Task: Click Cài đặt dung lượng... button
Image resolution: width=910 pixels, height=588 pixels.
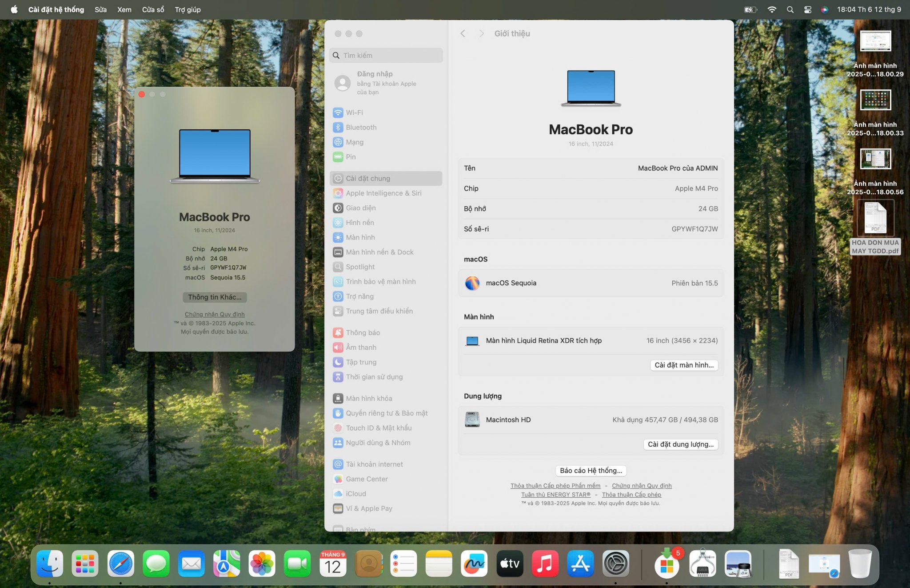Action: 680,444
